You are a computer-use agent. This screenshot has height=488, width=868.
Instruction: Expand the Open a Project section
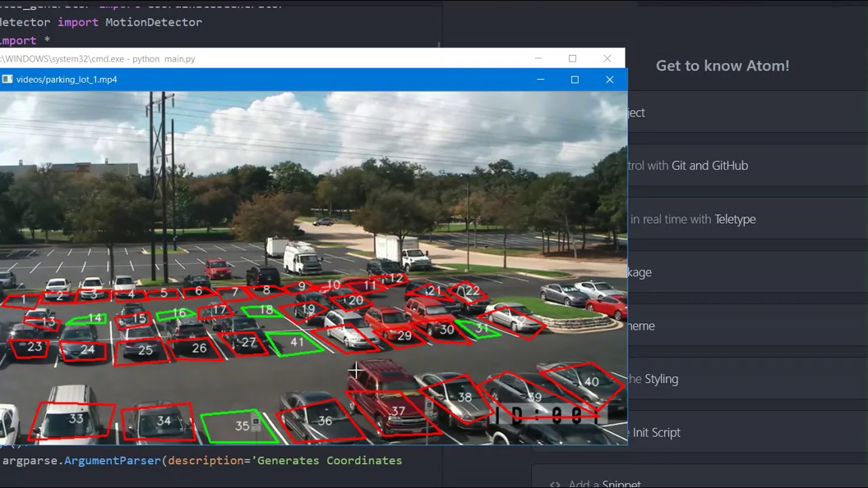pos(747,113)
